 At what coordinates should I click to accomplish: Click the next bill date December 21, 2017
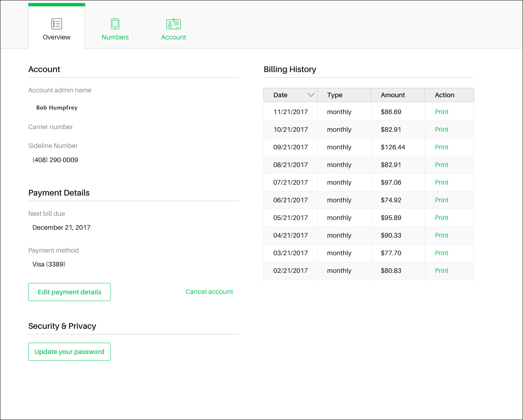pos(62,227)
